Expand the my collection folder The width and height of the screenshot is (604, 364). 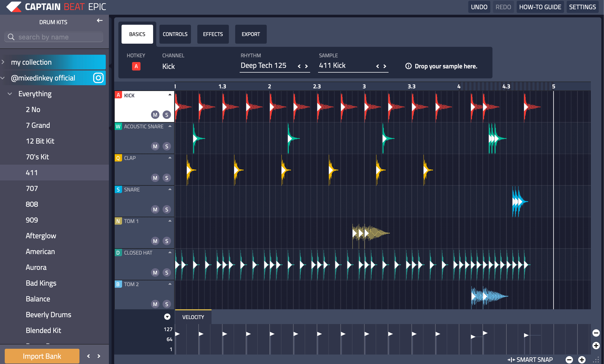[x=3, y=62]
